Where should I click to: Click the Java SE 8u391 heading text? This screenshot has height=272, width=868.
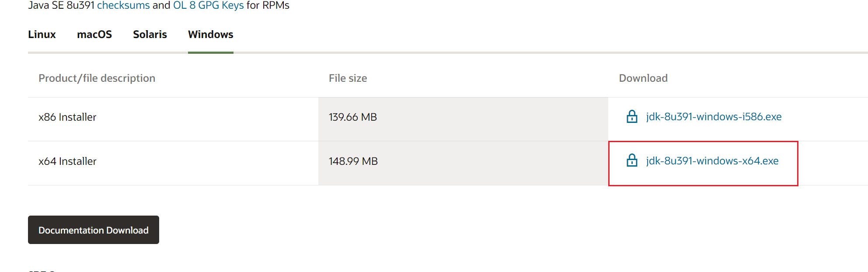coord(61,6)
